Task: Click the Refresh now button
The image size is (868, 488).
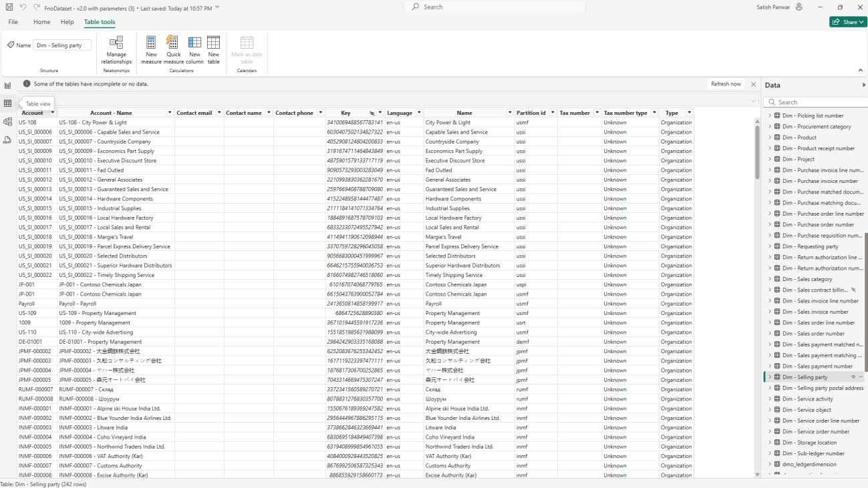Action: pyautogui.click(x=726, y=84)
